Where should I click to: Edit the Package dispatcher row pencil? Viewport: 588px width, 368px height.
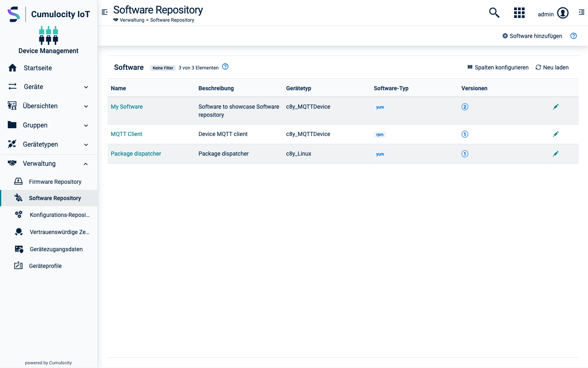pyautogui.click(x=556, y=154)
